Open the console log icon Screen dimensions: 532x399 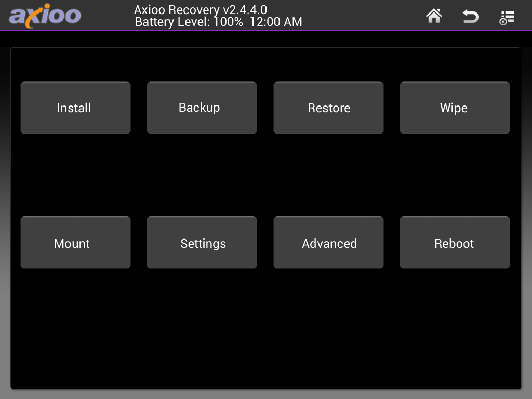(x=507, y=18)
